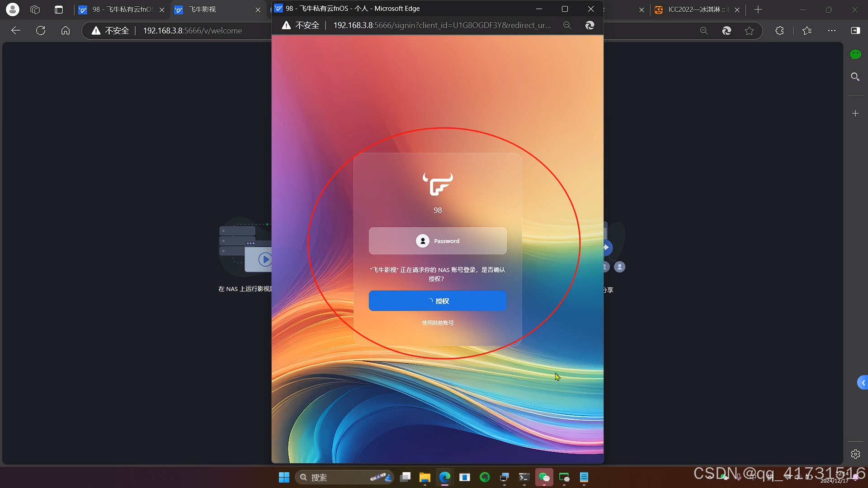Click the back navigation arrow

tap(16, 31)
